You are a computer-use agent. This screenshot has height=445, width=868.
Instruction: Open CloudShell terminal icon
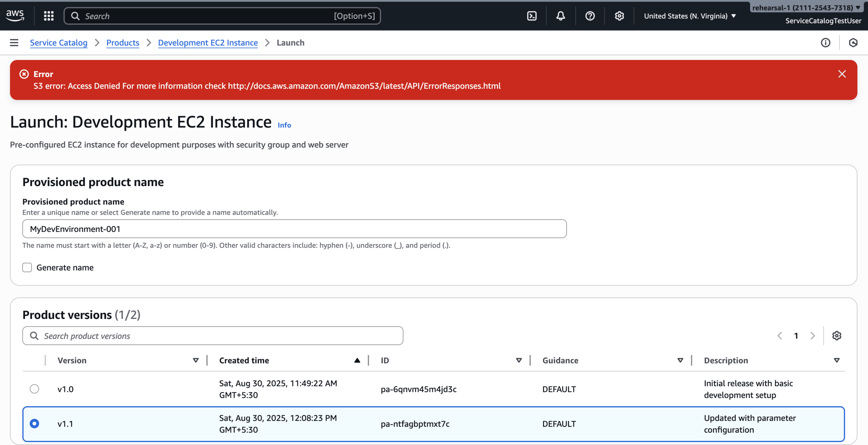pos(532,16)
